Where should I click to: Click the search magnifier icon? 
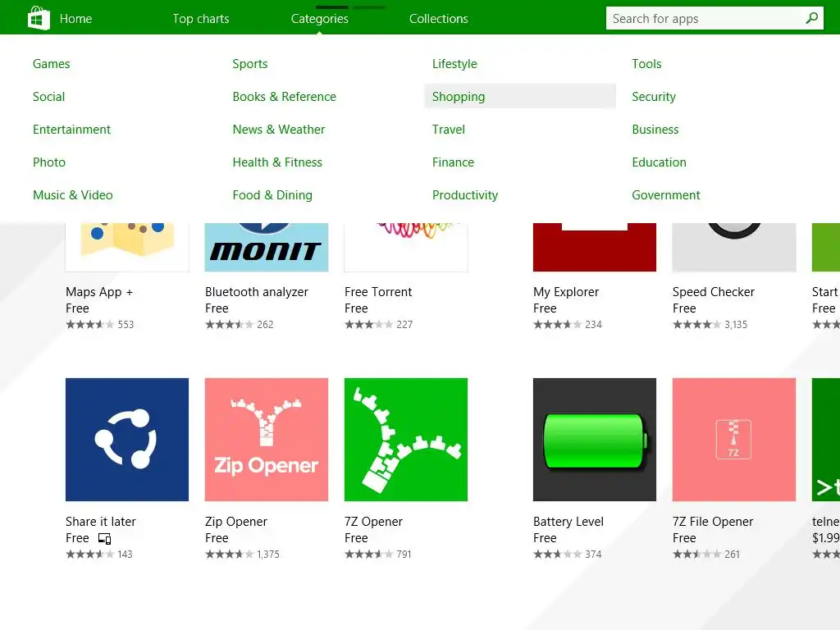(x=811, y=18)
